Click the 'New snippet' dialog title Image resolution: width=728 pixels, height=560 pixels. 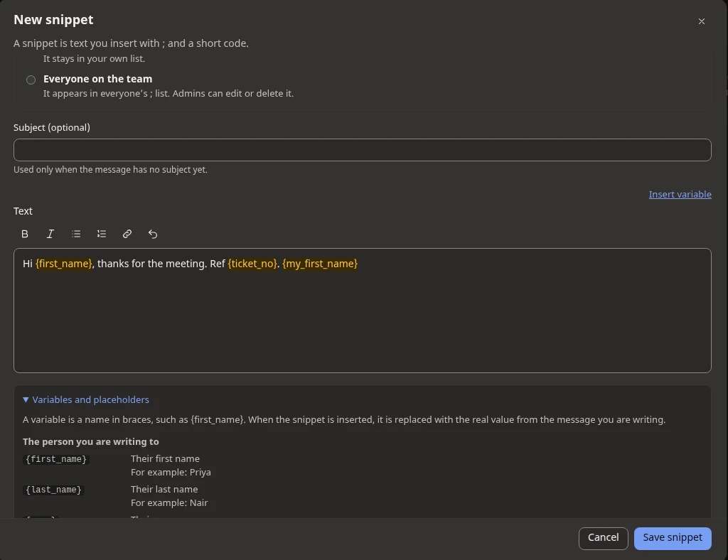(53, 19)
